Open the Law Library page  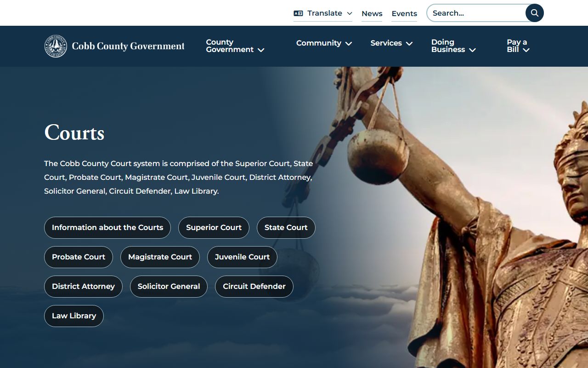(74, 316)
